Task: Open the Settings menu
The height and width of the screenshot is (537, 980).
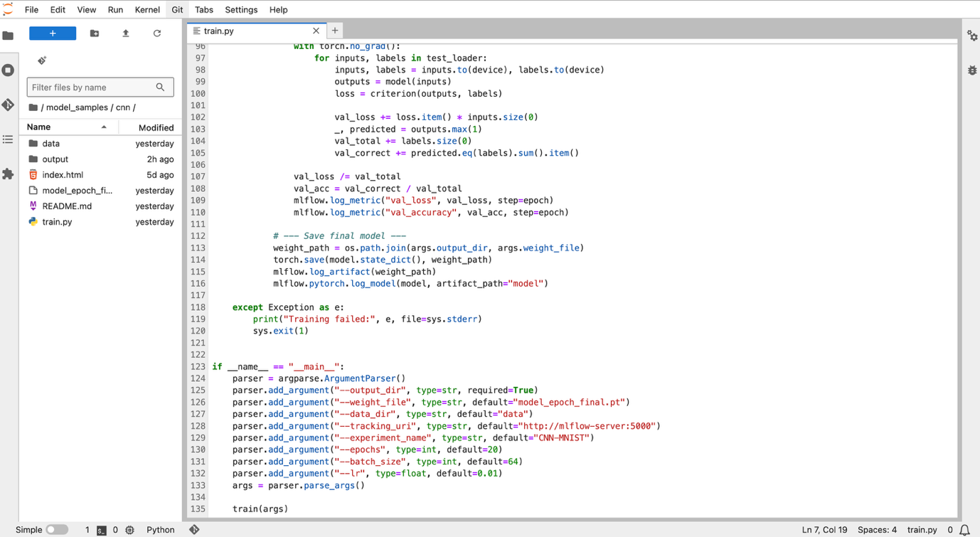Action: point(241,9)
